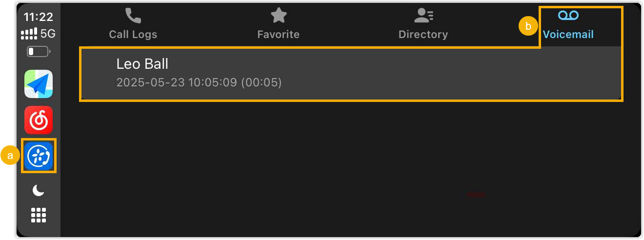The width and height of the screenshot is (644, 240).
Task: Toggle the moon Do Not Disturb icon
Action: coord(38,191)
